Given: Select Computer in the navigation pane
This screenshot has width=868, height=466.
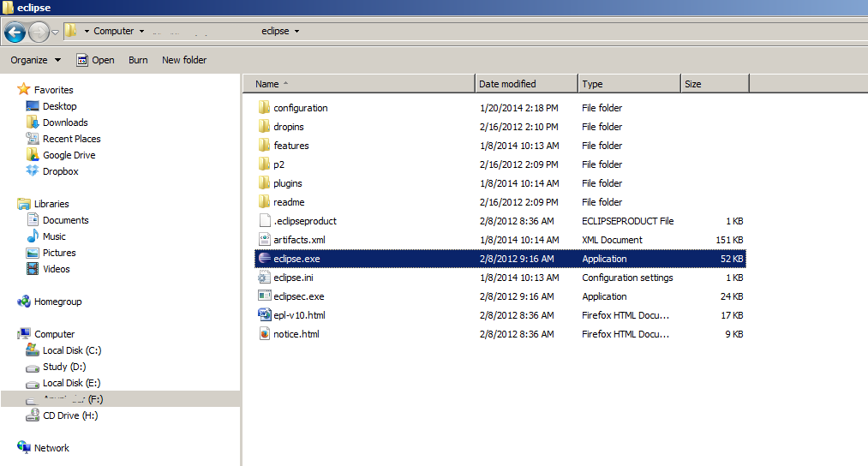Looking at the screenshot, I should coord(54,334).
